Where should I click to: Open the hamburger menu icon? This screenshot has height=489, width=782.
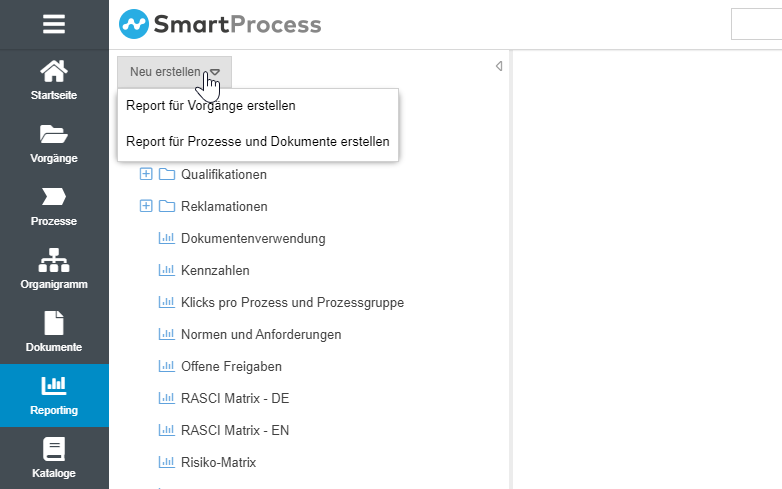pyautogui.click(x=54, y=24)
